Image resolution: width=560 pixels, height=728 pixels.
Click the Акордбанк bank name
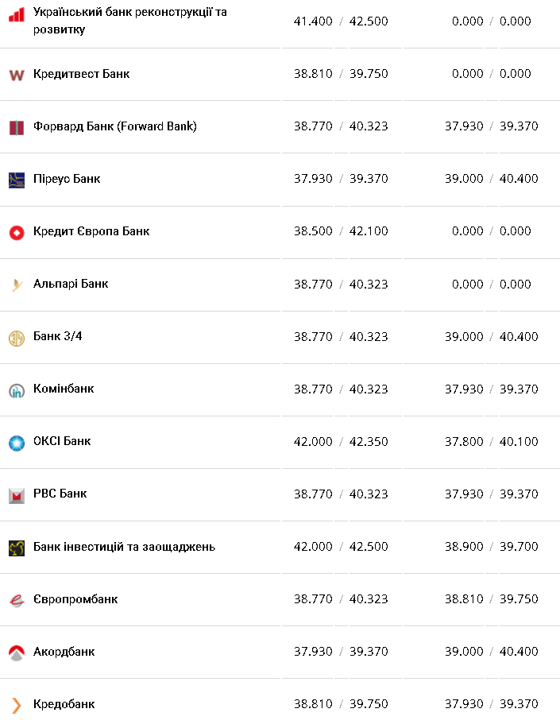[64, 652]
